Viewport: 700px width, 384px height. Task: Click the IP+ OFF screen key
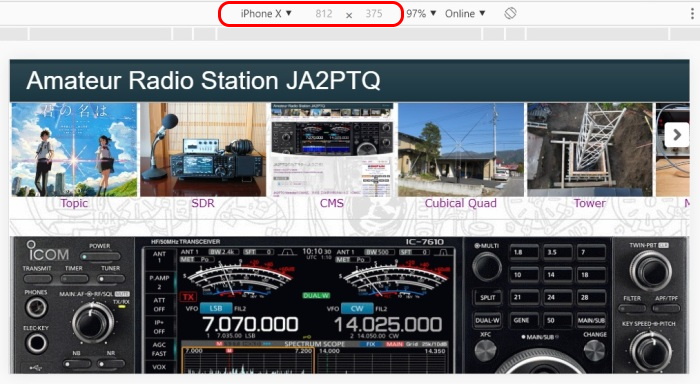[159, 327]
